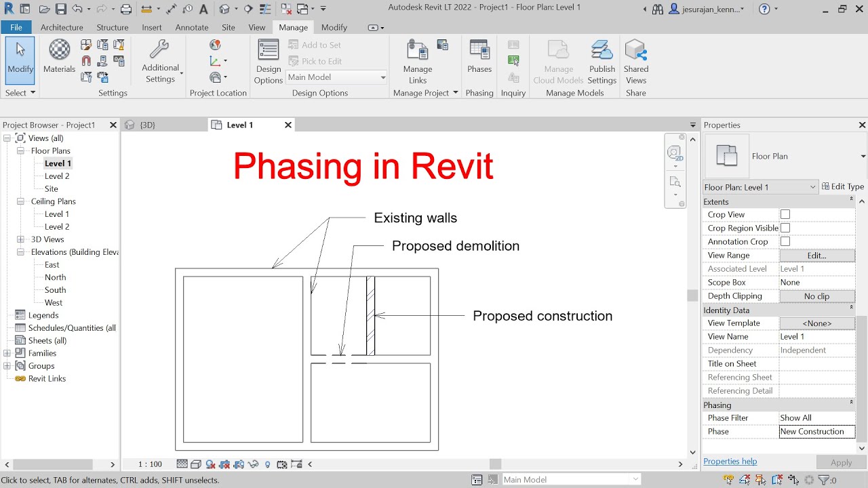Switch to the View ribbon tab
The width and height of the screenshot is (868, 488).
(257, 27)
